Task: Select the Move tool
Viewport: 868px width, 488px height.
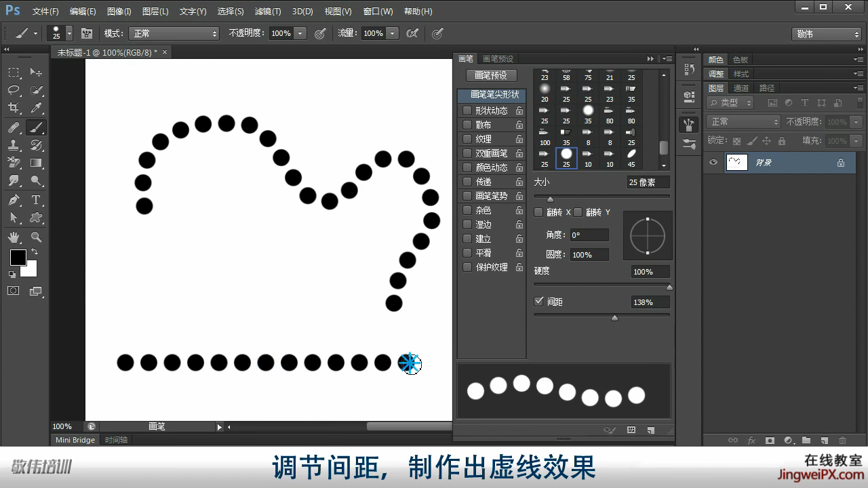Action: 36,73
